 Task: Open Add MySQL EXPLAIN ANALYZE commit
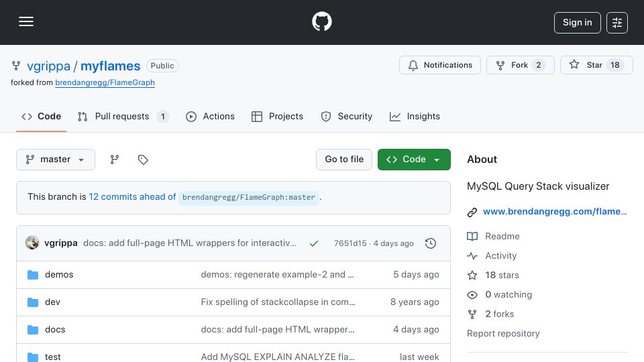[278, 357]
